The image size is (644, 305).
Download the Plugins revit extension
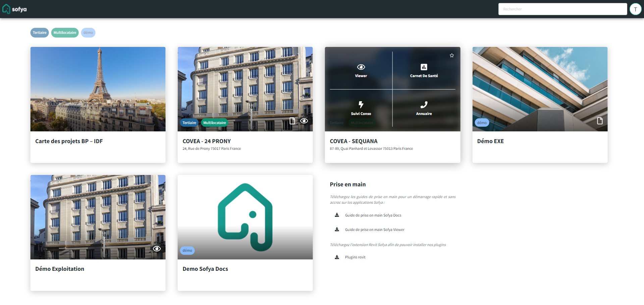355,257
